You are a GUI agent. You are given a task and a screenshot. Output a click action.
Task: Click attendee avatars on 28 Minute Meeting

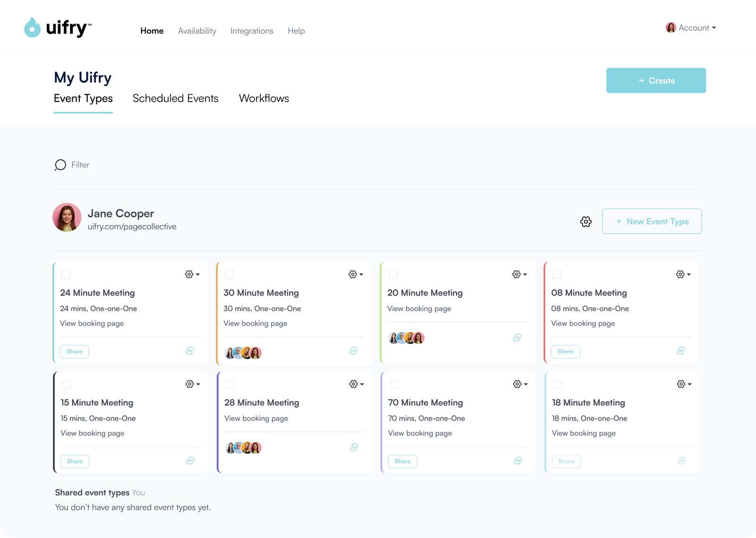pyautogui.click(x=243, y=448)
